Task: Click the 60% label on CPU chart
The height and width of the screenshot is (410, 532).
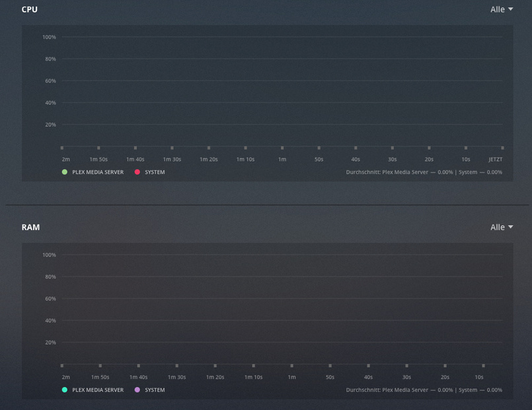Action: [50, 81]
